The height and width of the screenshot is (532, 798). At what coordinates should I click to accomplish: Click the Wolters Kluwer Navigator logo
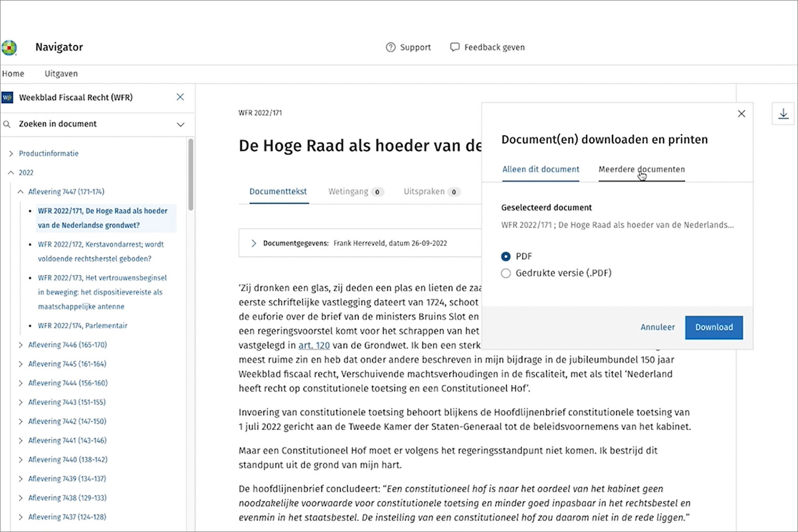[9, 47]
